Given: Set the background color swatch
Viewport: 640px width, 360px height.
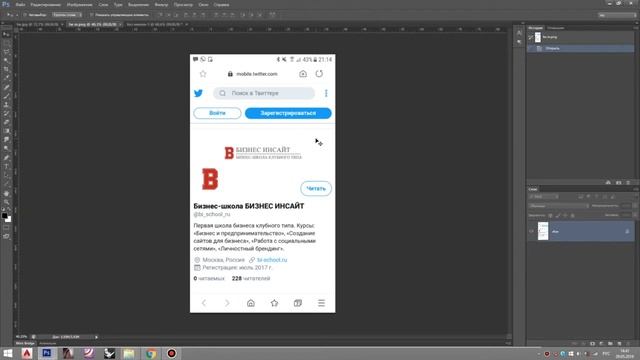Looking at the screenshot, I should pos(9,220).
